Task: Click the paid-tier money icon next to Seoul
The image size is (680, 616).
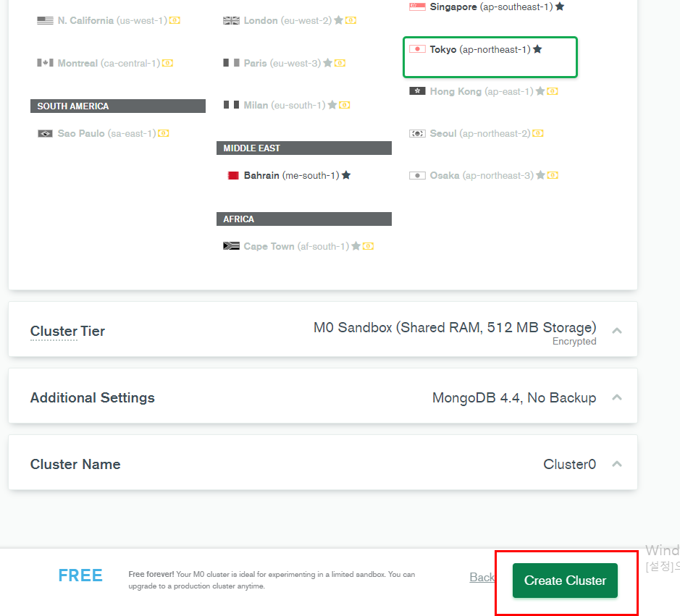Action: [538, 133]
